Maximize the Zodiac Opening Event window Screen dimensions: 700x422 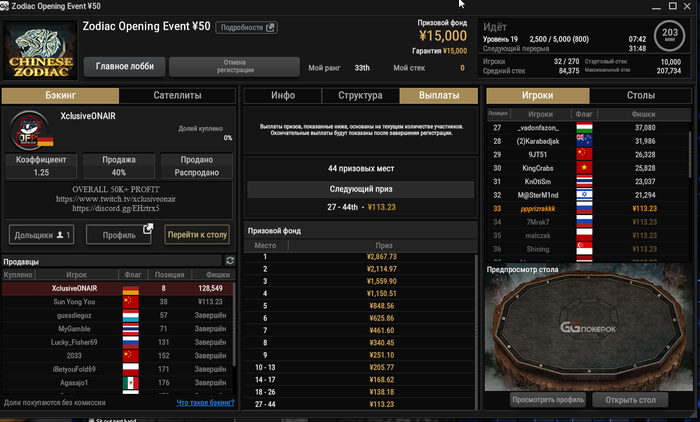(x=673, y=6)
